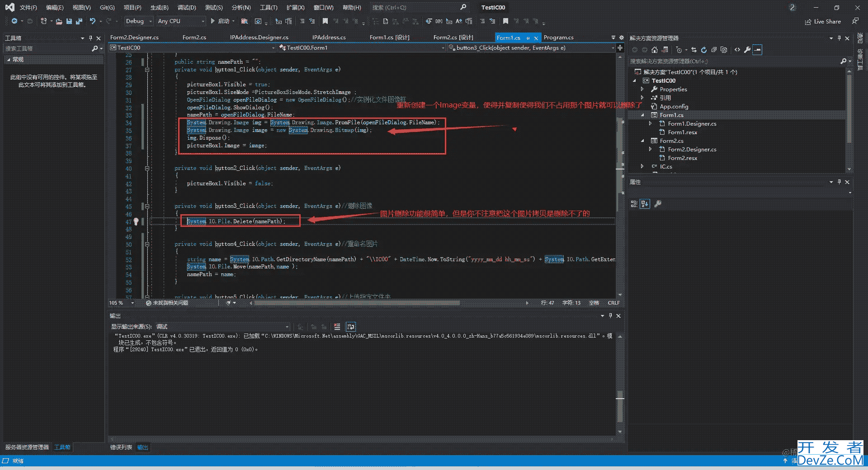Pin the Output panel with auto-hide icon
This screenshot has height=470, width=868.
pos(610,316)
